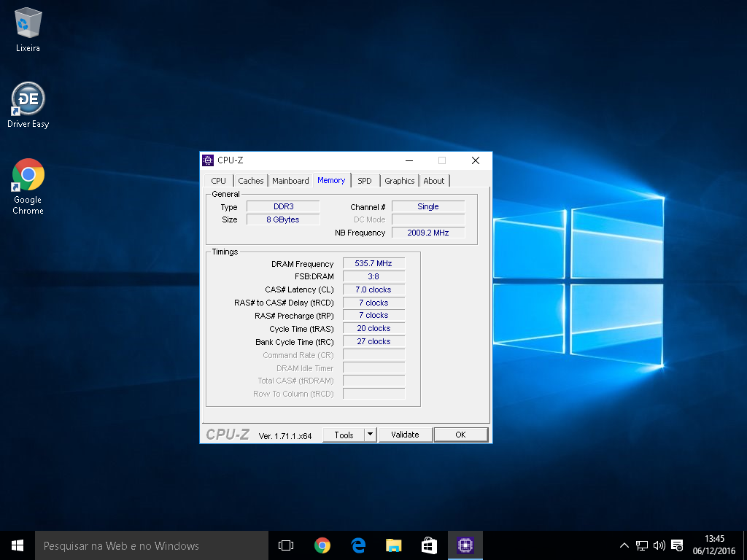Image resolution: width=747 pixels, height=560 pixels.
Task: Click the 3:8 FSB:DRAM value
Action: [374, 276]
